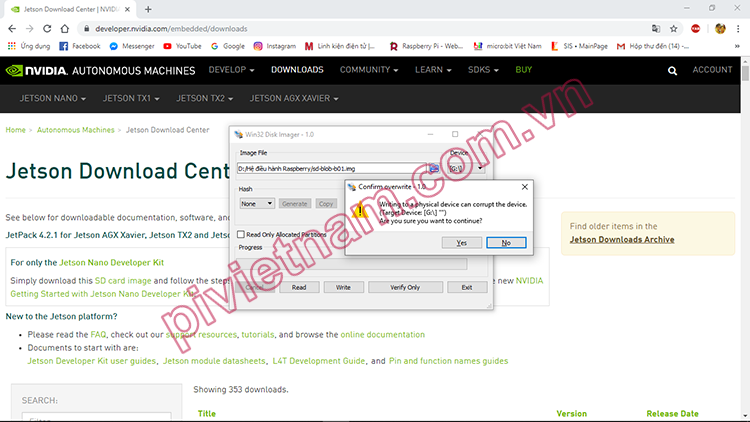Open microbit Việt Nam bookmark
This screenshot has height=422, width=750.
[x=507, y=46]
